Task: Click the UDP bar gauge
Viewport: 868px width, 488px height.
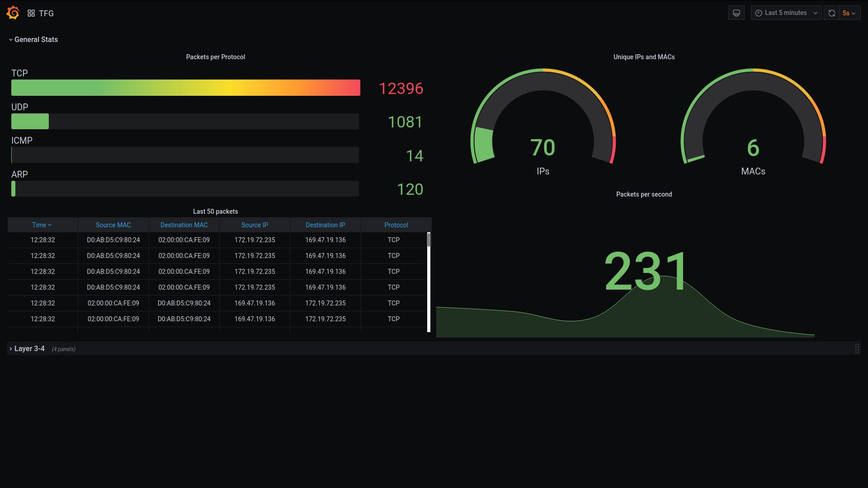Action: [185, 122]
